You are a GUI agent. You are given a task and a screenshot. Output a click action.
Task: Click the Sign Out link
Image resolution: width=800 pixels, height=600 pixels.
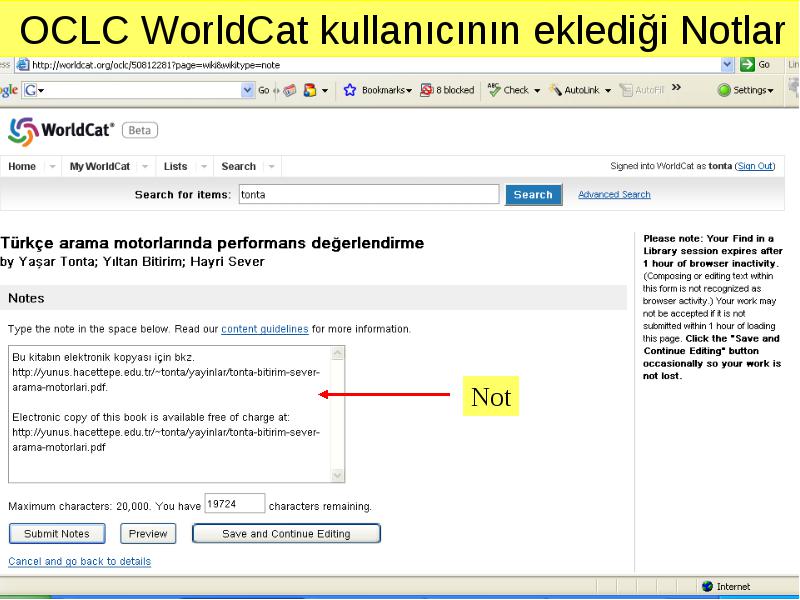(755, 166)
